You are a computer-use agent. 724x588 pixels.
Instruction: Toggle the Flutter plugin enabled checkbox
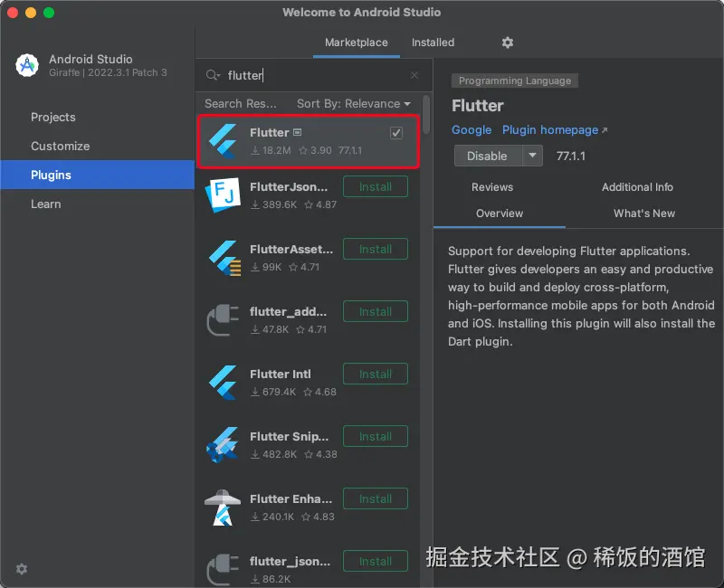pos(396,133)
